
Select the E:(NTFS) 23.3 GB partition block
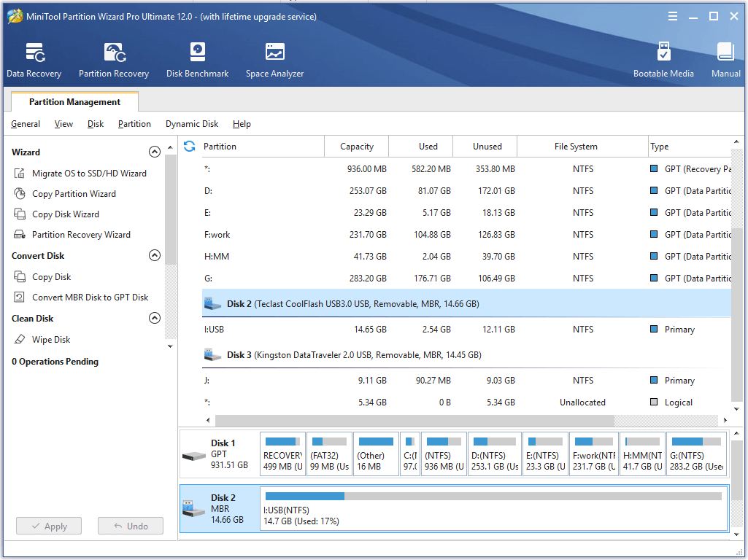coord(545,454)
